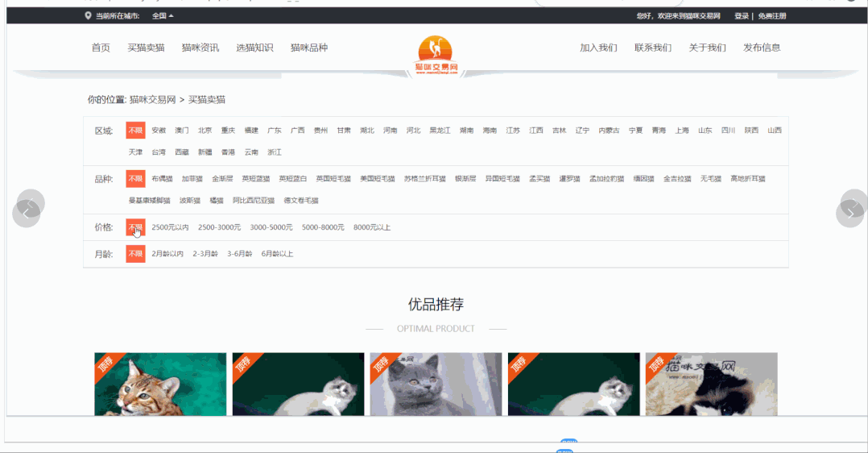Select 不限 in the 月龄 filter row
Image resolution: width=868 pixels, height=453 pixels.
pos(135,254)
